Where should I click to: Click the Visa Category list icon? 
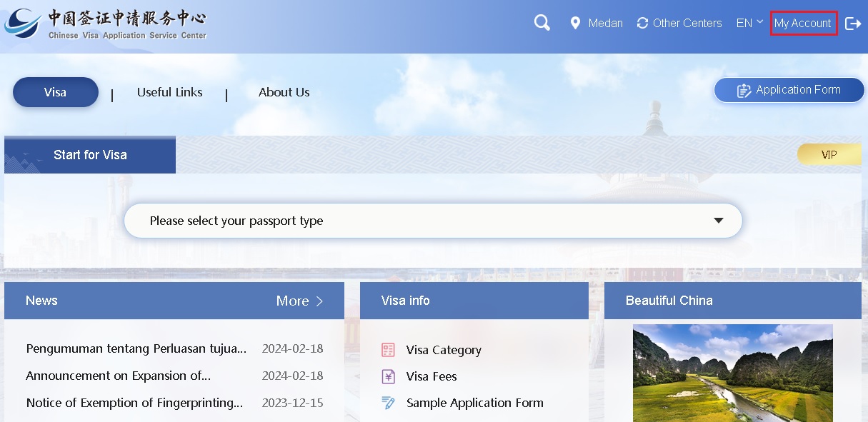click(388, 350)
